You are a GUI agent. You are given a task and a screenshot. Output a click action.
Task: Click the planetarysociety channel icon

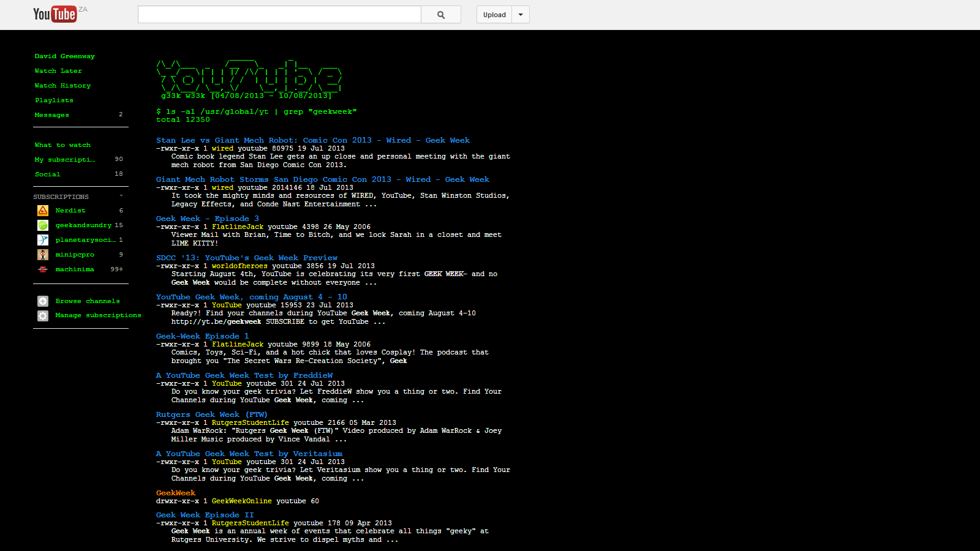coord(43,240)
